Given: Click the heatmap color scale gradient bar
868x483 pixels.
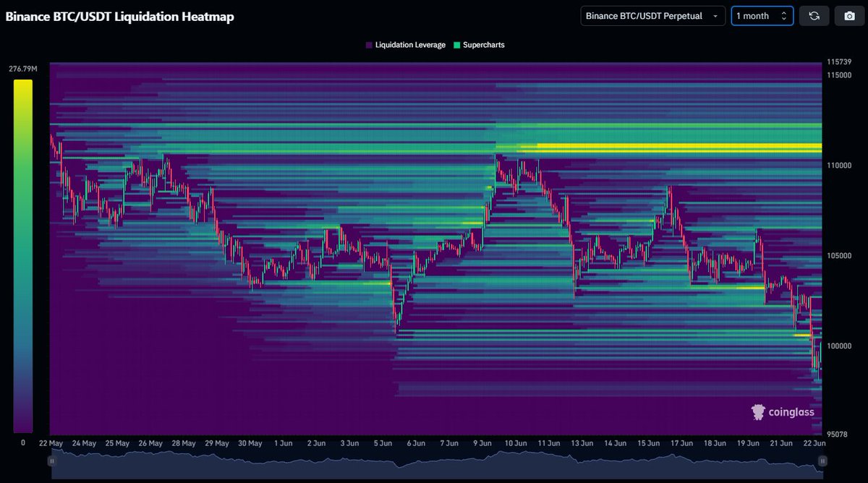Looking at the screenshot, I should click(x=23, y=256).
